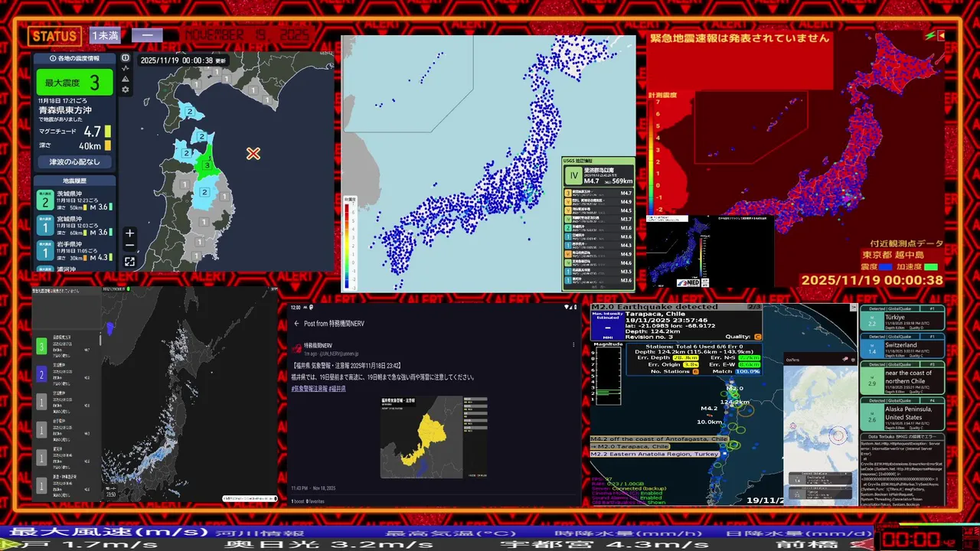Zoom in with the plus button on Tohoku map
Image resolution: width=980 pixels, height=551 pixels.
130,233
